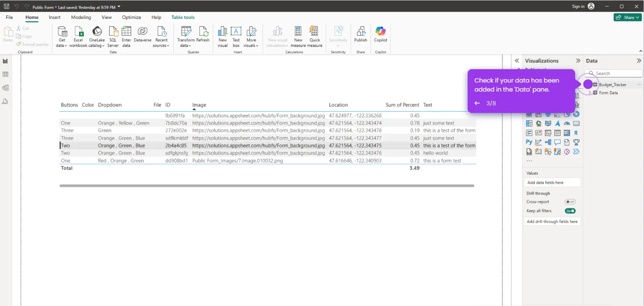644x306 pixels.
Task: Toggle Cross-report drill through
Action: 570,202
